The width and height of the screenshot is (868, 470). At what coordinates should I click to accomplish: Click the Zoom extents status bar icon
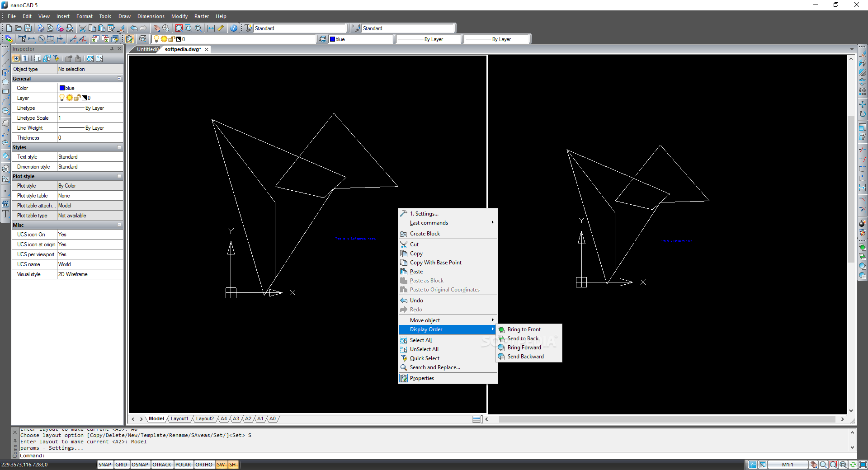coord(833,465)
